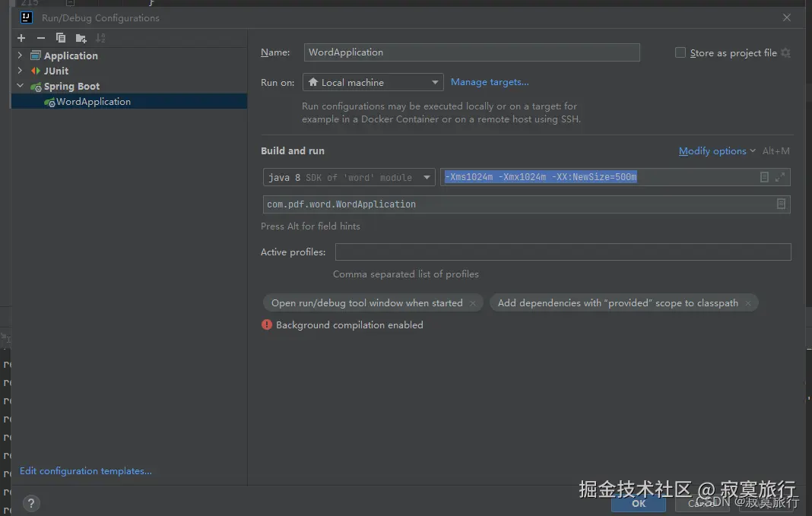Add a new run configuration
812x516 pixels.
(x=21, y=38)
